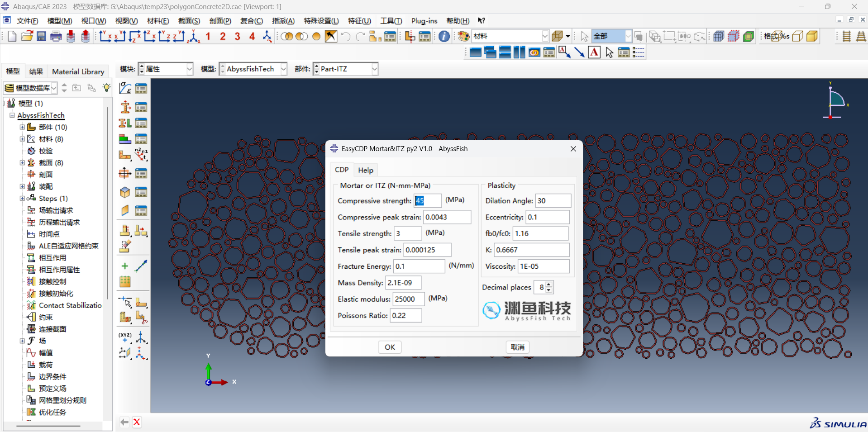
Task: Click the Create Section I-beam icon
Action: point(125,107)
